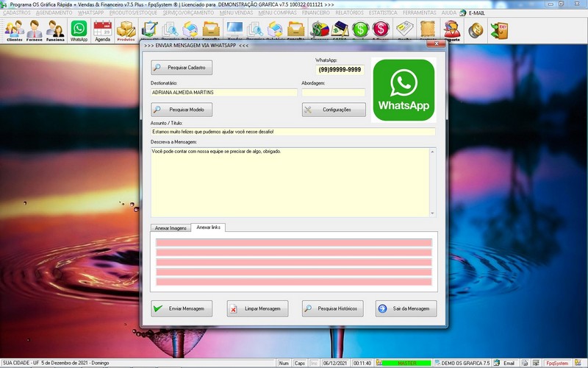The height and width of the screenshot is (368, 588).
Task: Switch to the Anexar Imagens tab
Action: [171, 228]
